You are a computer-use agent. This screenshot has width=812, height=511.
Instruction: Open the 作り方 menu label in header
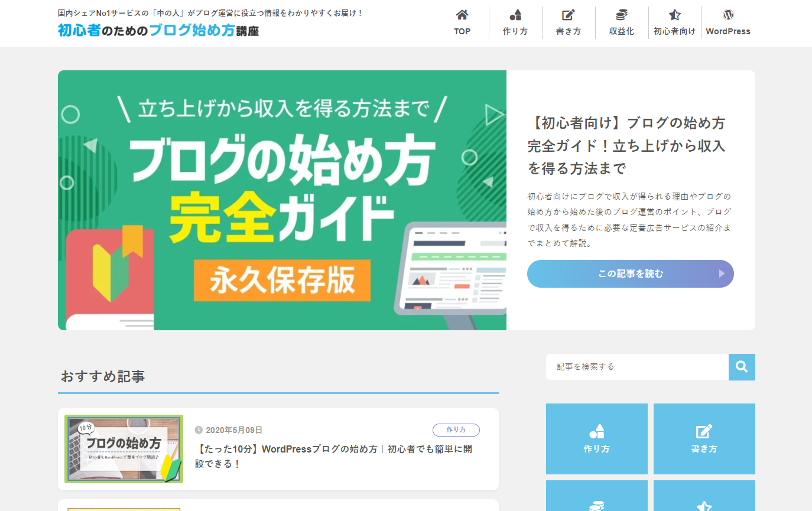click(515, 31)
